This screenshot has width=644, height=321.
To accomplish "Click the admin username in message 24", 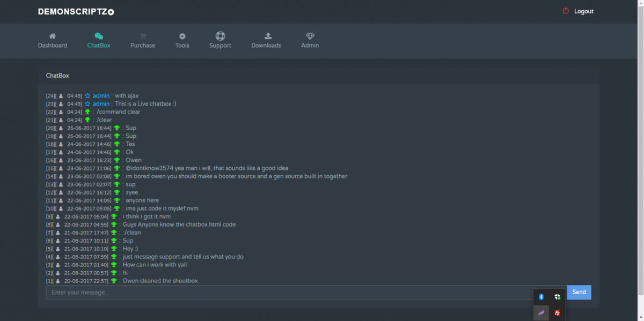I will coord(101,96).
